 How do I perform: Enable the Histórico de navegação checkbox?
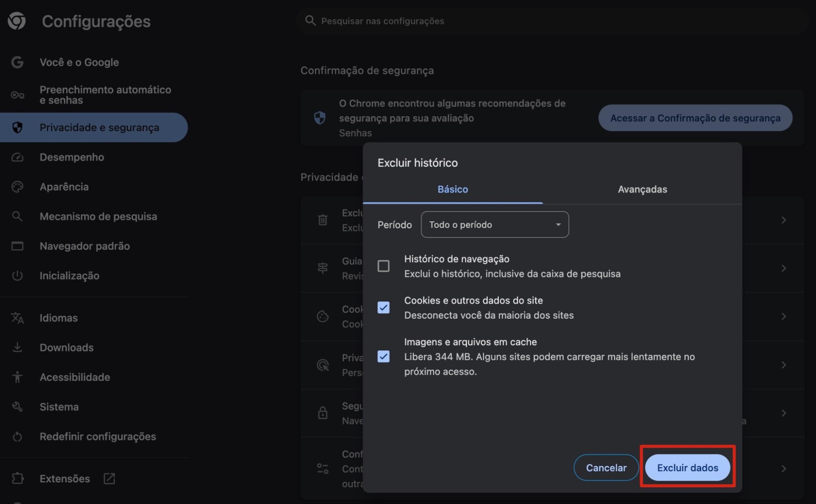pyautogui.click(x=383, y=266)
